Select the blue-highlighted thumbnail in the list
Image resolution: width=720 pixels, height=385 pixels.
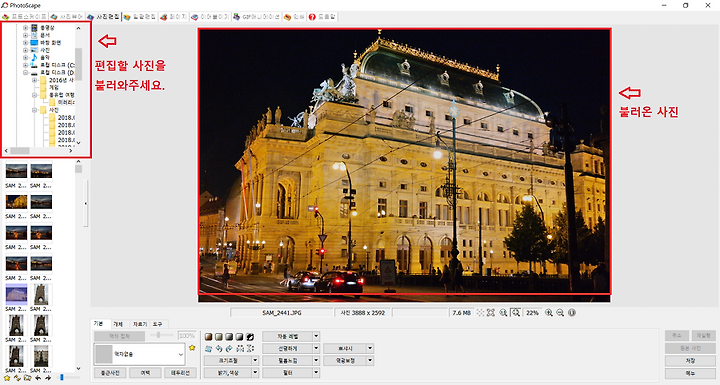(x=16, y=294)
